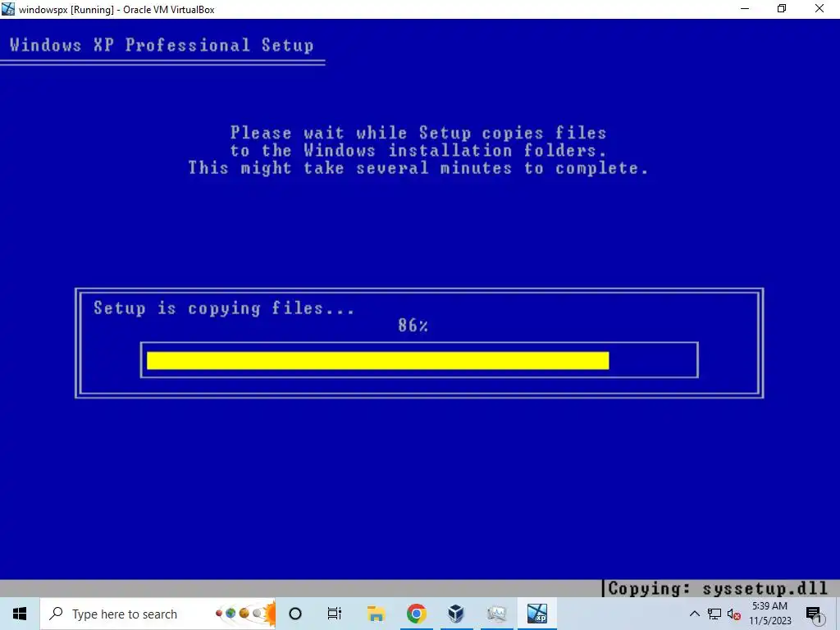
Task: Open the monitor app icon beside VirtualBox
Action: pos(496,614)
